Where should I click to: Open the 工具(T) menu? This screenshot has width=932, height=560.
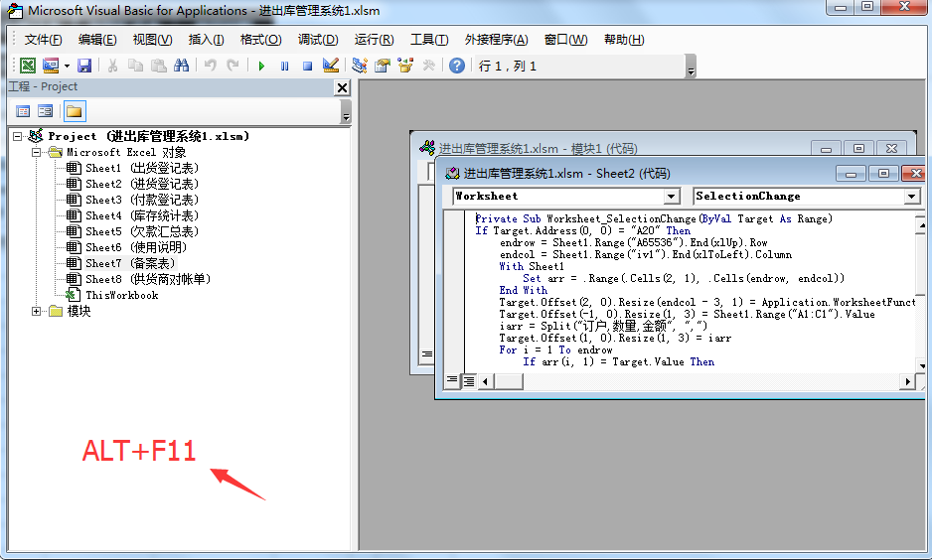[x=429, y=40]
